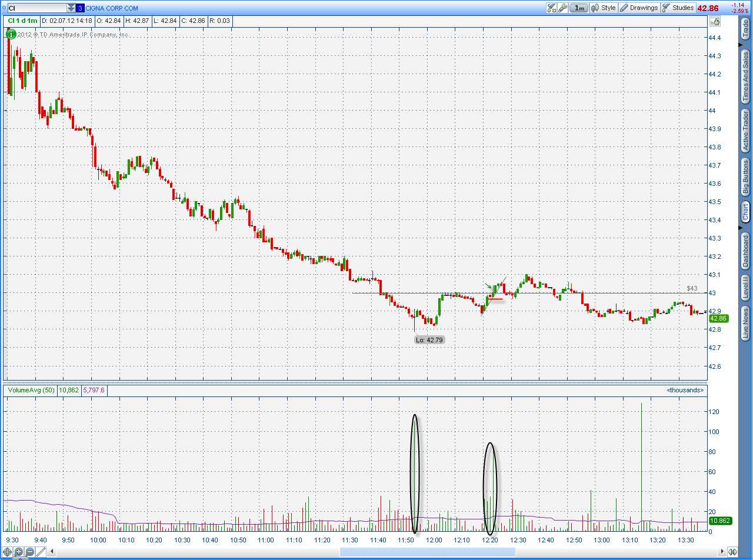Screen dimensions: 753x560
Task: Open the Drawings dropdown menu
Action: pyautogui.click(x=639, y=8)
